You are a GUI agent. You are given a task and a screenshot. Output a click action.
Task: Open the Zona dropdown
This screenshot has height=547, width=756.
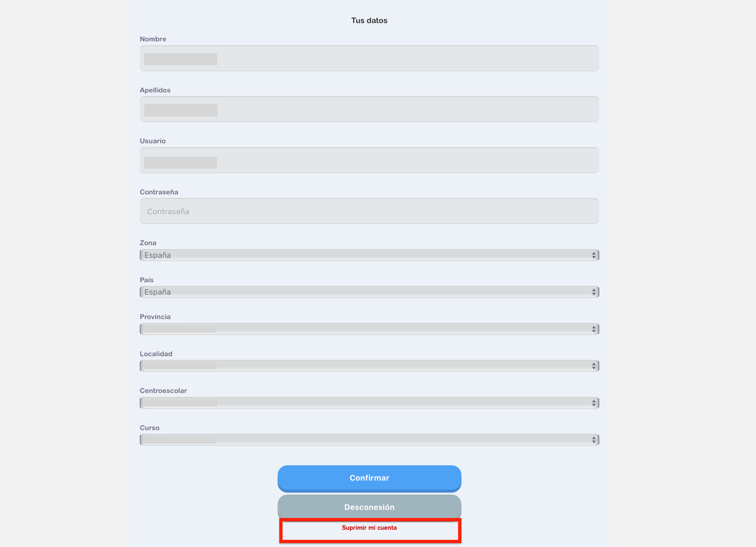[369, 255]
